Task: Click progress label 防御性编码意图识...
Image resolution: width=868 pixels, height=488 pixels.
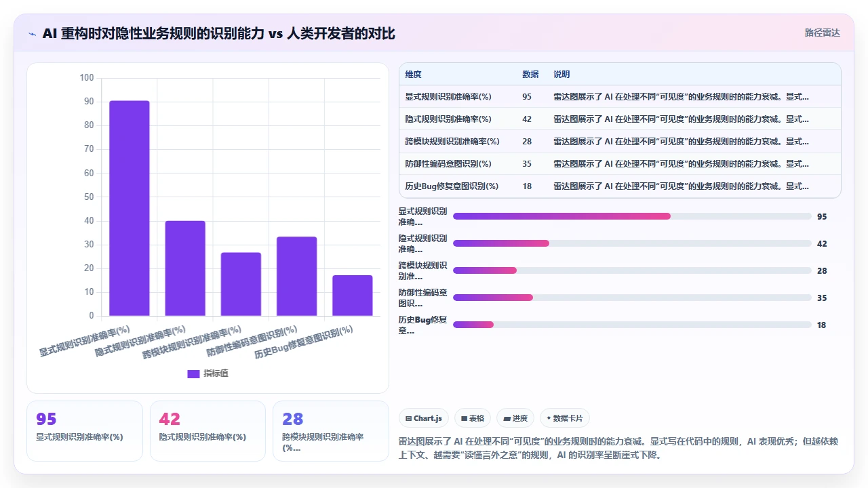Action: pyautogui.click(x=422, y=298)
